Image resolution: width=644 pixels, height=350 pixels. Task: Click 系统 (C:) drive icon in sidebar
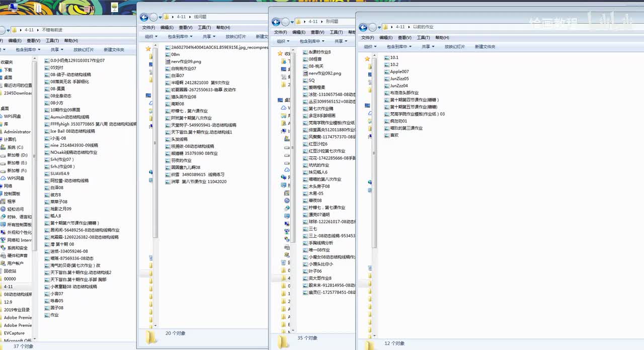[3, 147]
